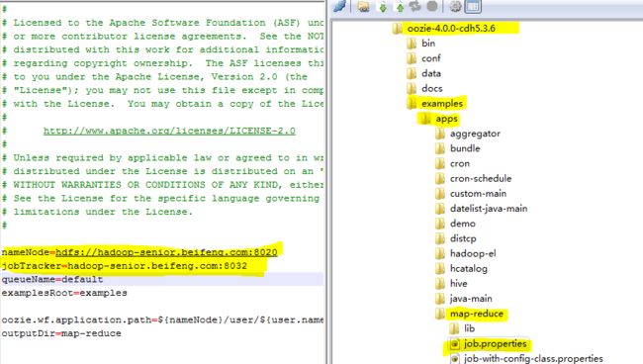Image resolution: width=643 pixels, height=364 pixels.
Task: Click the green download file arrow
Action: pyautogui.click(x=383, y=7)
